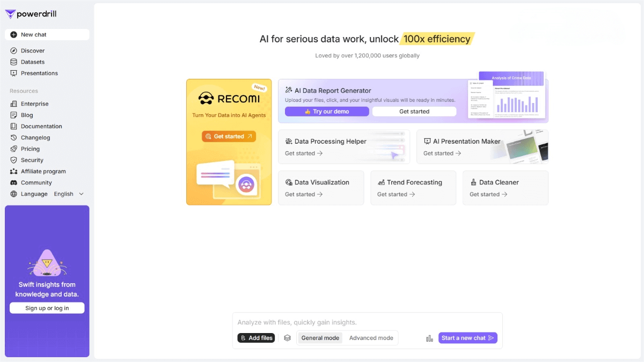
Task: Click Sign up or log in
Action: pos(47,308)
